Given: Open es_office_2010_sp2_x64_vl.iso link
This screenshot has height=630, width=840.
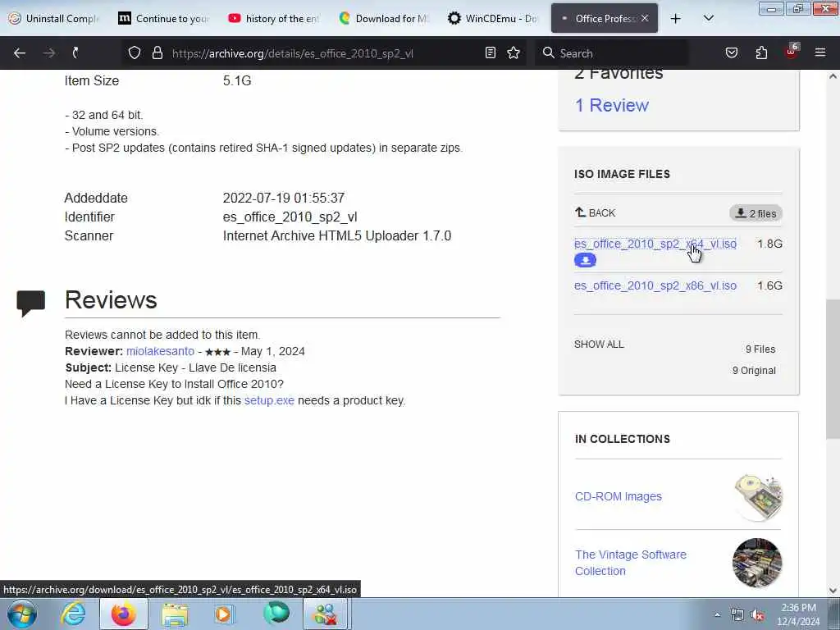Looking at the screenshot, I should (655, 244).
